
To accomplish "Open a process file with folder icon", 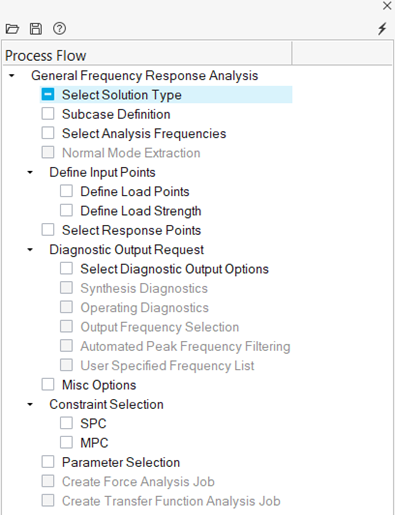I will [12, 29].
